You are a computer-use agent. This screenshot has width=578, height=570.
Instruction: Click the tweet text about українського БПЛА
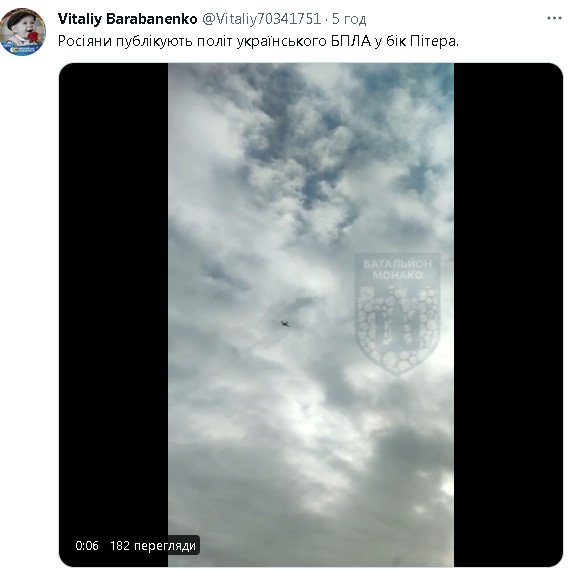[x=258, y=41]
